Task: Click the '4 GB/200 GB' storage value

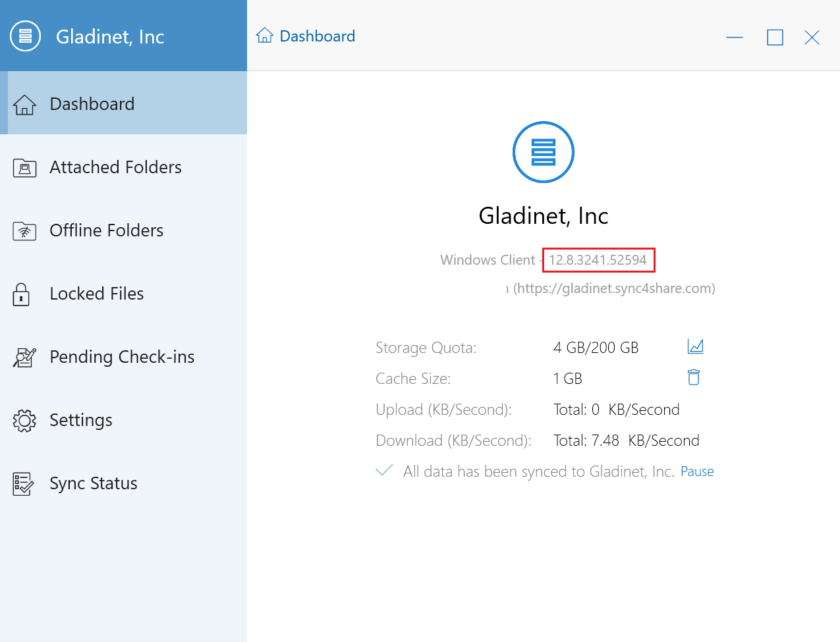Action: (x=596, y=348)
